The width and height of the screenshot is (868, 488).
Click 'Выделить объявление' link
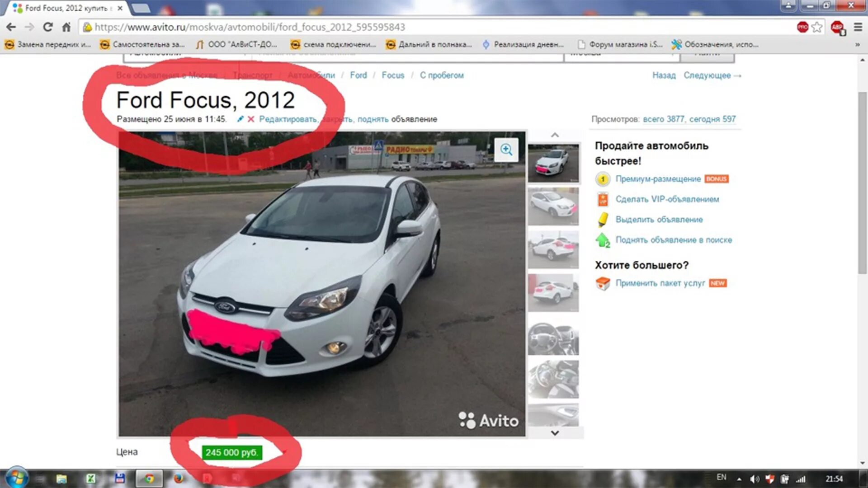tap(659, 220)
